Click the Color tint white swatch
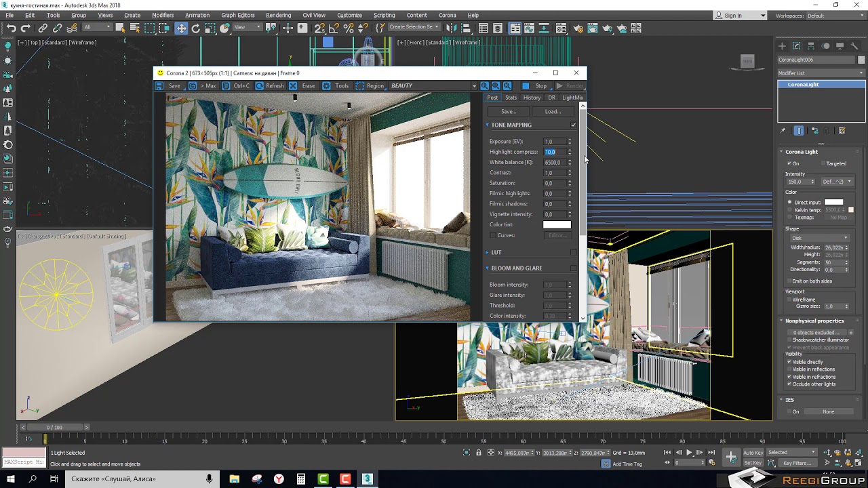The height and width of the screenshot is (488, 868). (557, 225)
